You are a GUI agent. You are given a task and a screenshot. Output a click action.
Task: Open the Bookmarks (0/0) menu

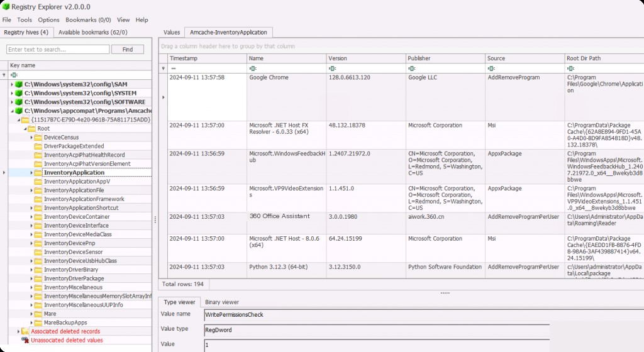(88, 19)
